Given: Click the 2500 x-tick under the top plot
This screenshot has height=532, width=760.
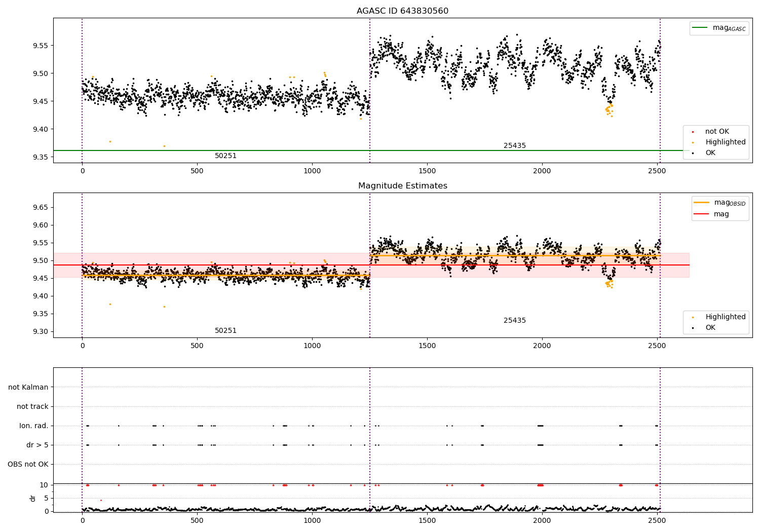Looking at the screenshot, I should 657,171.
